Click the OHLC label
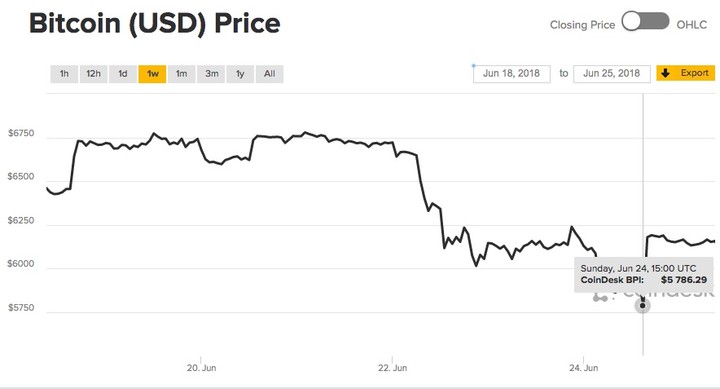 pyautogui.click(x=692, y=25)
